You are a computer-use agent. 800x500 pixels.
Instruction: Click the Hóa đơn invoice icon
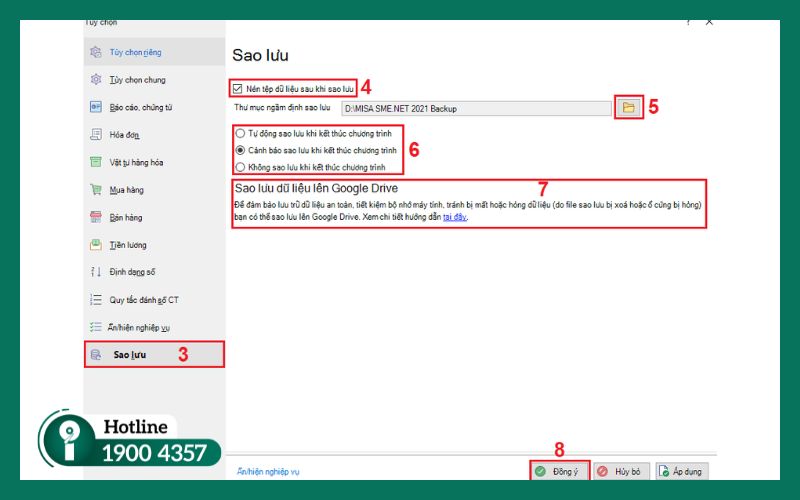[96, 134]
